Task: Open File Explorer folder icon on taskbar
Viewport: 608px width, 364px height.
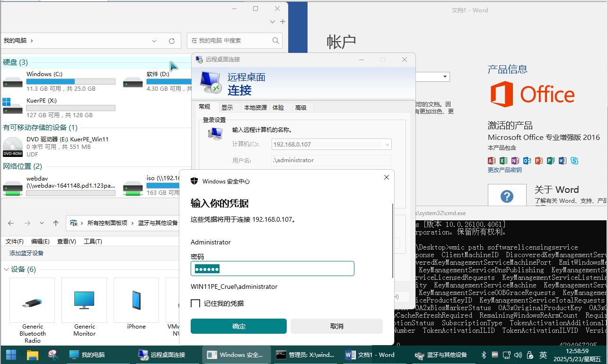Action: (32, 355)
